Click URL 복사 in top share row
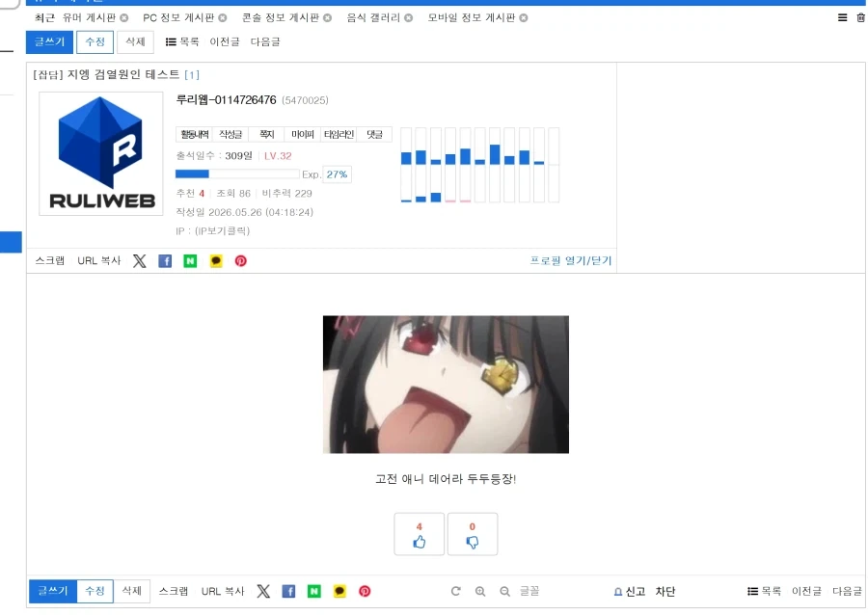Image resolution: width=868 pixels, height=615 pixels. (99, 260)
